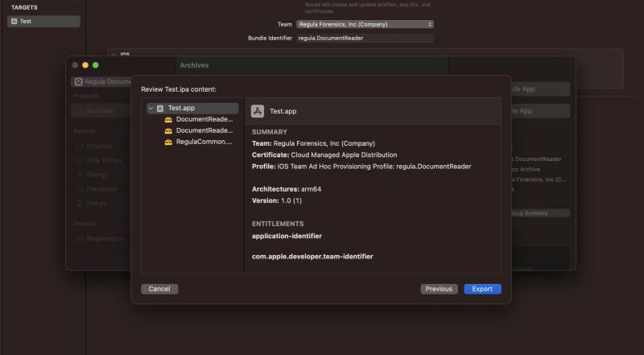Select the Test.app row in content tree
This screenshot has width=644, height=355.
click(192, 108)
